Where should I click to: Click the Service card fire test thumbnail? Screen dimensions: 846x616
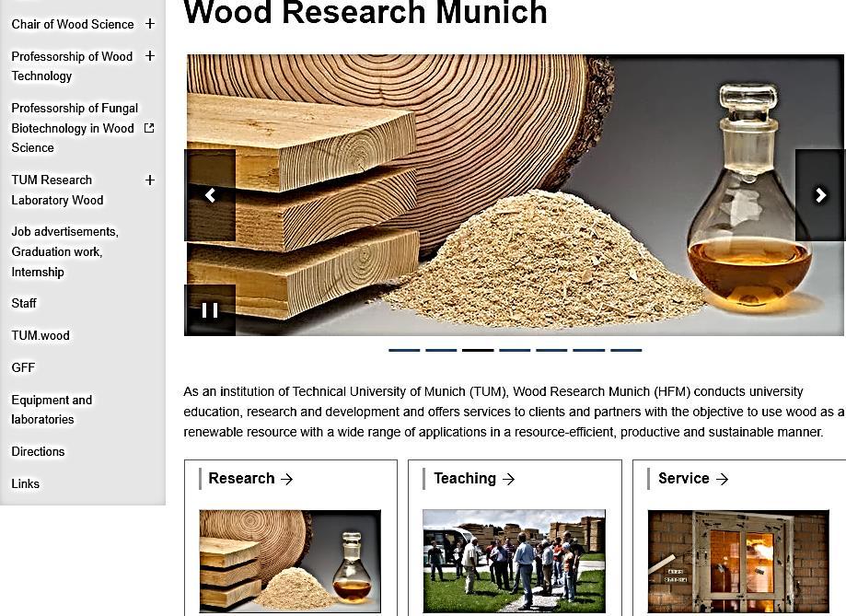738,561
